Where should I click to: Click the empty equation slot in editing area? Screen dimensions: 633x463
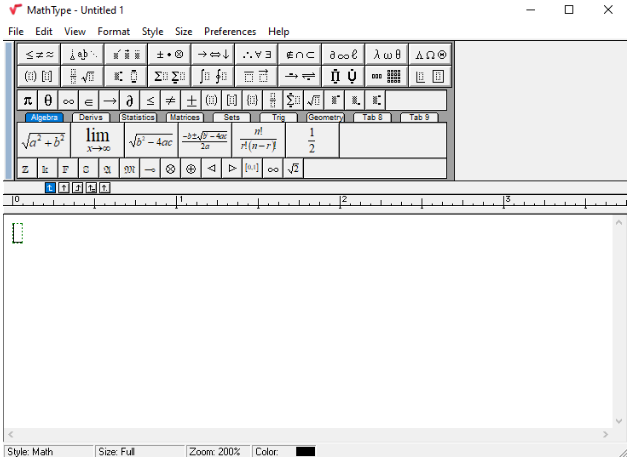pos(18,233)
